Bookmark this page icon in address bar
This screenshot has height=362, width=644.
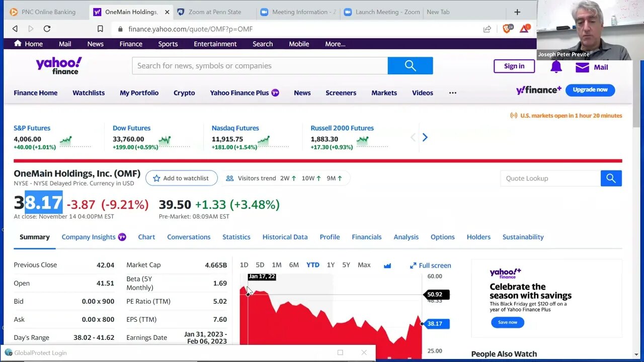(x=100, y=29)
